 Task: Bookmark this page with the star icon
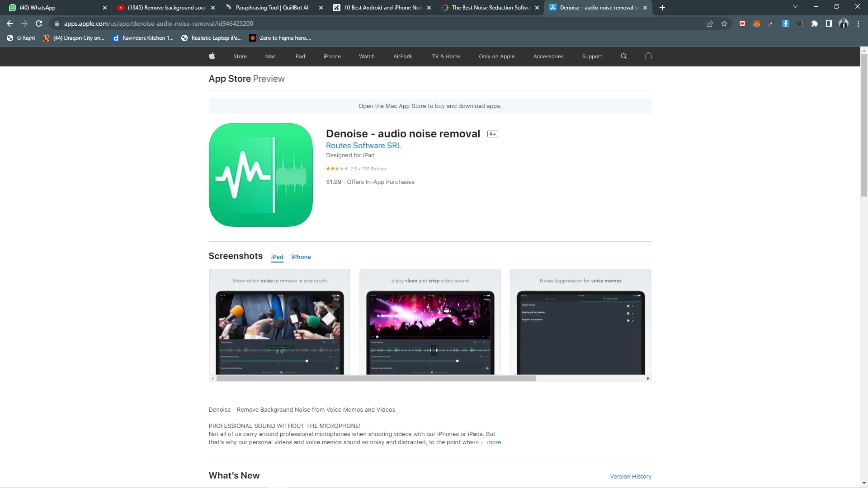[724, 23]
